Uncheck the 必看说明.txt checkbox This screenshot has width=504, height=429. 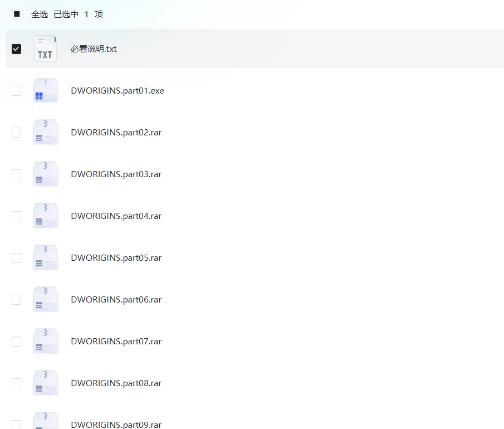click(17, 49)
